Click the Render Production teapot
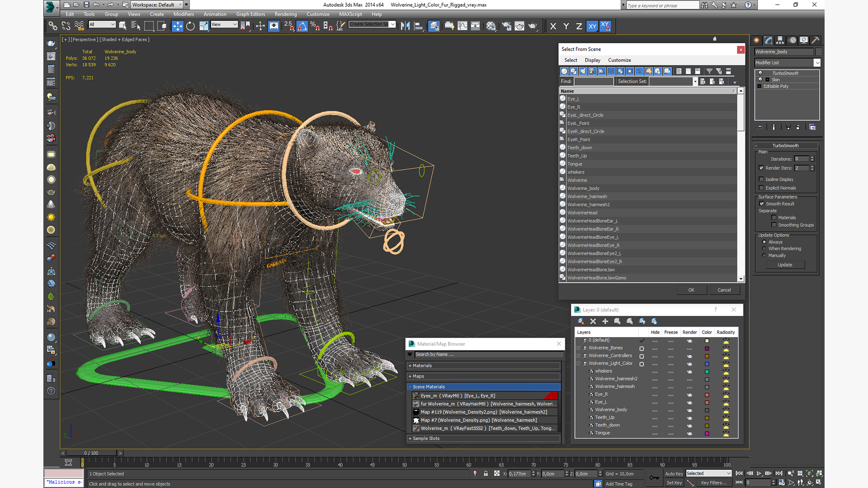Viewport: 868px width, 488px height. point(533,26)
